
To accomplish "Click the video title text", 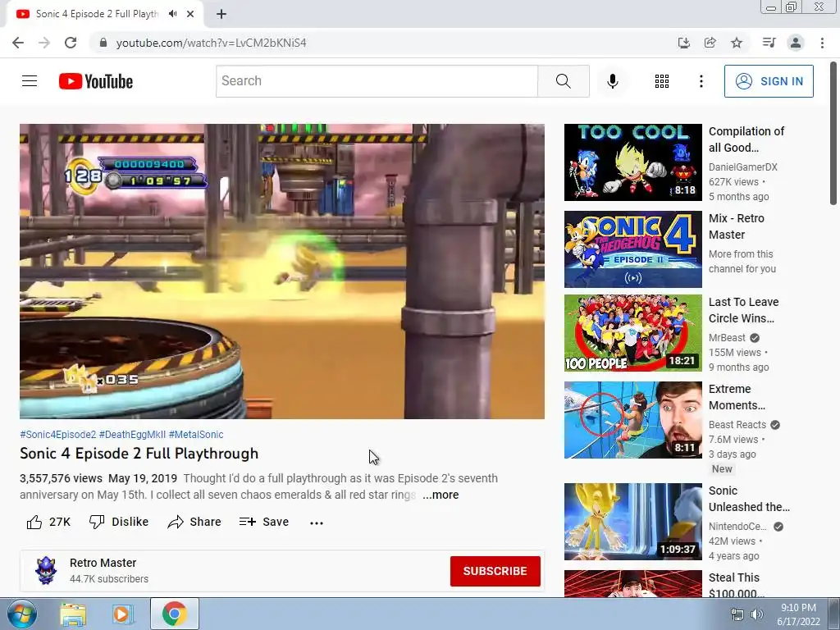I will click(139, 454).
